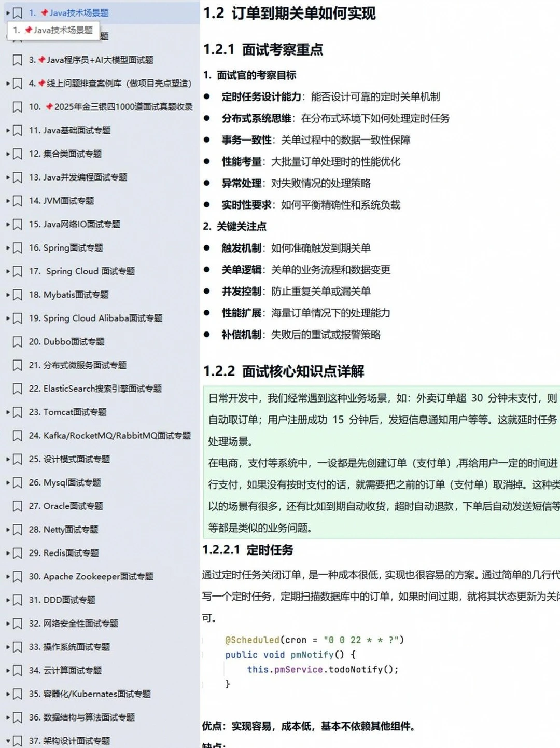Click the bookmark icon beside "26. Mysql面试专题"
This screenshot has width=560, height=748.
(17, 482)
